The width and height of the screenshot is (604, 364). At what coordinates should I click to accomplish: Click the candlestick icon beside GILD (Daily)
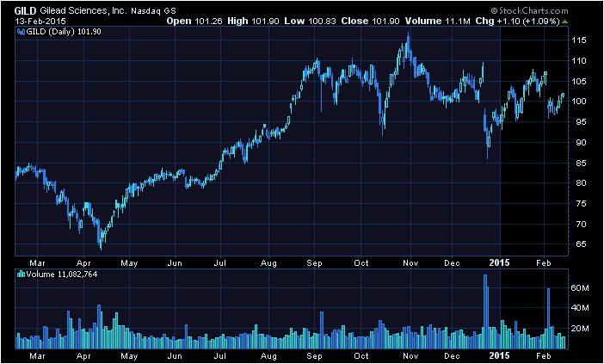point(21,32)
